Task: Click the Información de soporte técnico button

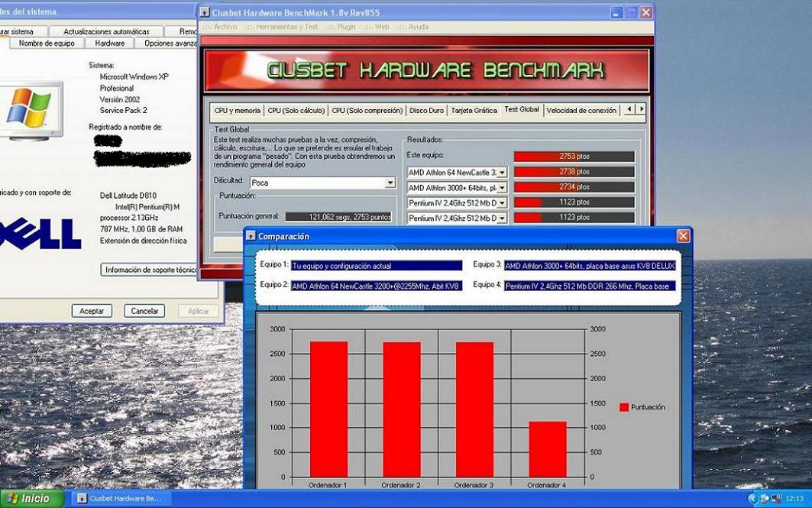Action: pos(150,270)
